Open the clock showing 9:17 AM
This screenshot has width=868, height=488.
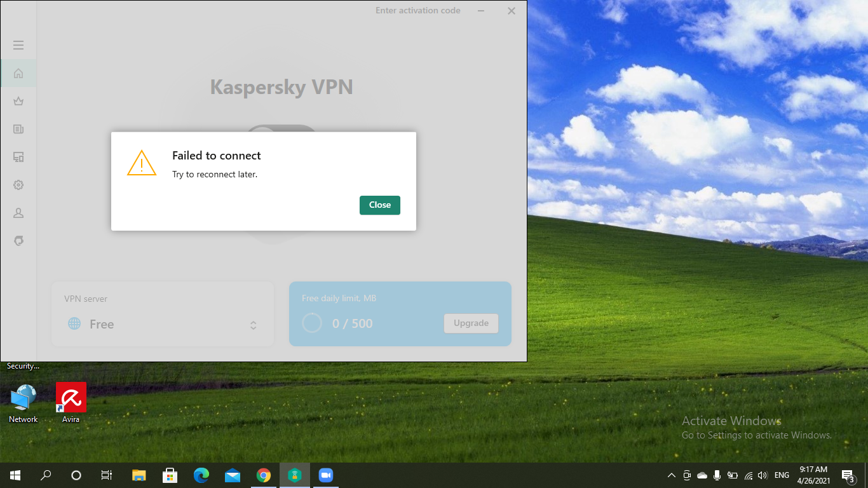(814, 475)
